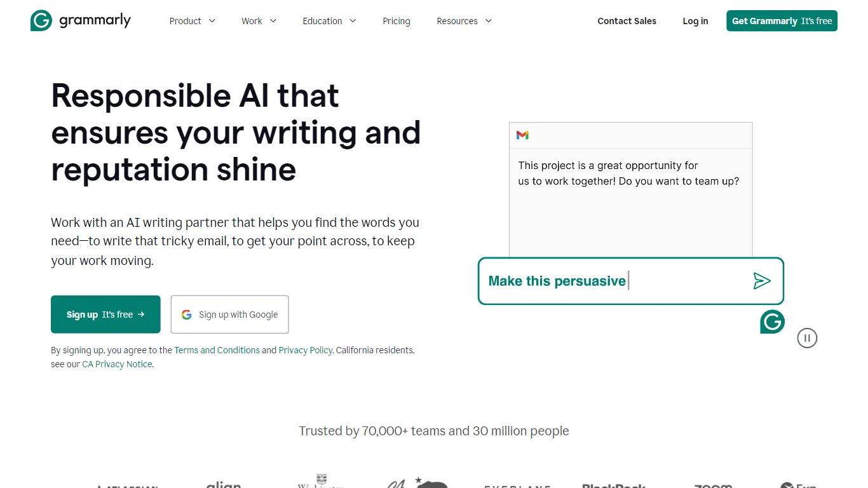Click Get Grammarly It's free button

point(782,21)
